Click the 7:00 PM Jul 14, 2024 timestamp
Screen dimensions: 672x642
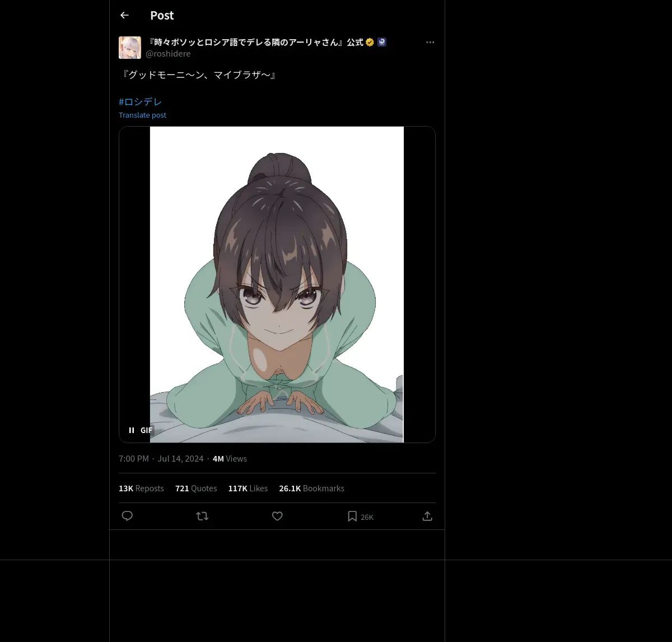[161, 459]
